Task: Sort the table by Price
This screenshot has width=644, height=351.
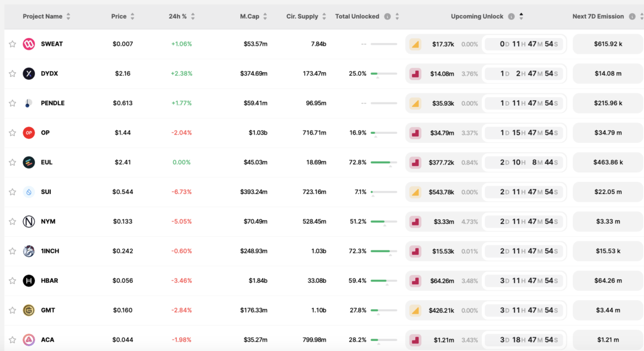Action: [x=132, y=16]
